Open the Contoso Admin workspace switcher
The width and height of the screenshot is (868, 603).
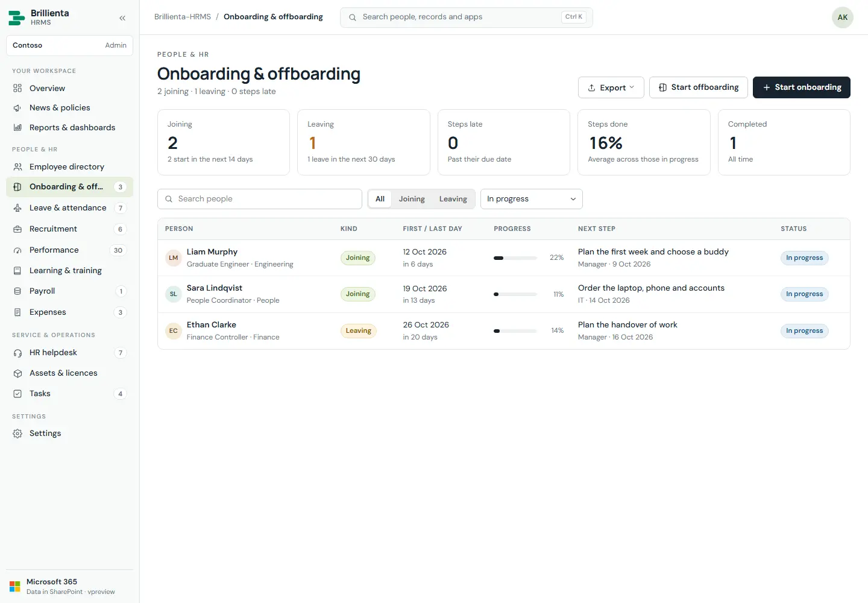[69, 45]
